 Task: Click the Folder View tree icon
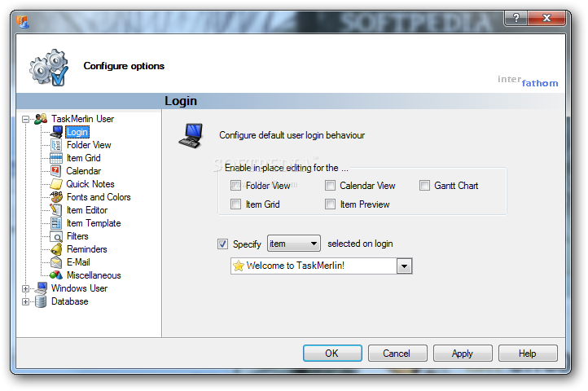coord(56,145)
